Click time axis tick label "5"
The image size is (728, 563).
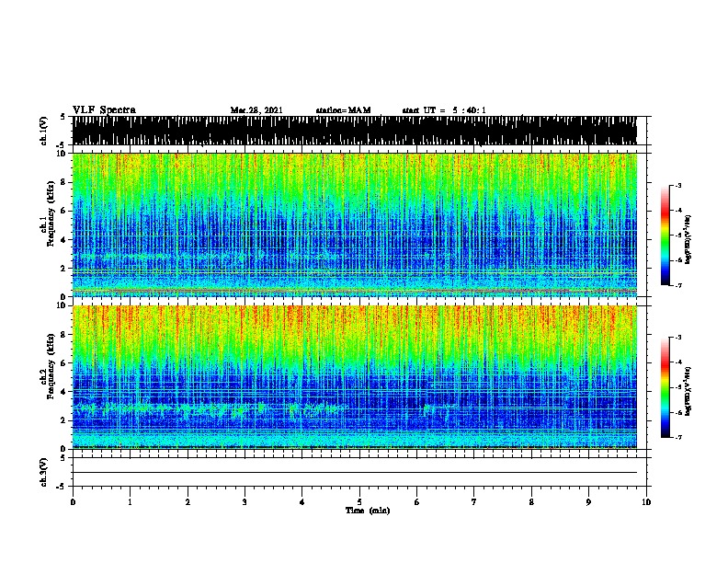click(359, 502)
